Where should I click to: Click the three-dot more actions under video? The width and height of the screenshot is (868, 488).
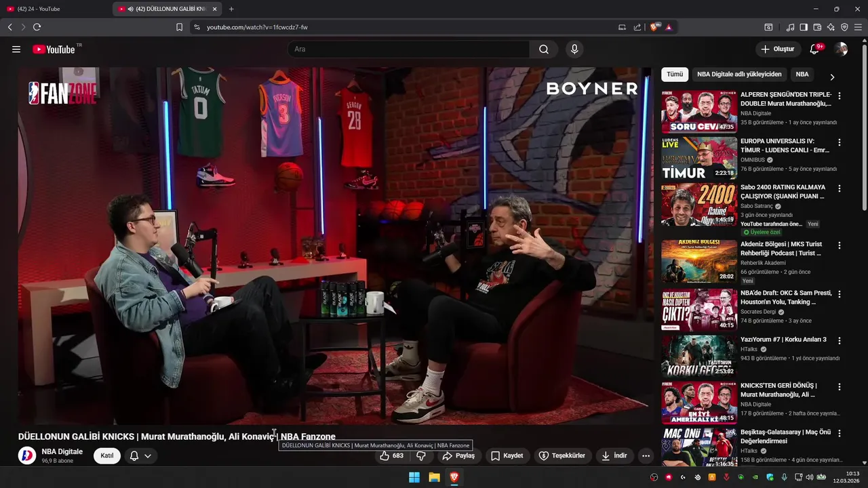tap(646, 456)
